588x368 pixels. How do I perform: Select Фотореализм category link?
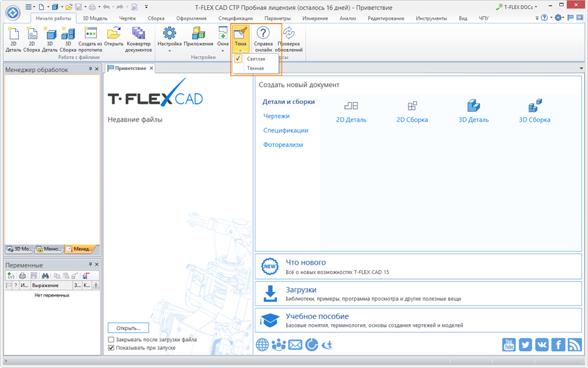click(283, 144)
